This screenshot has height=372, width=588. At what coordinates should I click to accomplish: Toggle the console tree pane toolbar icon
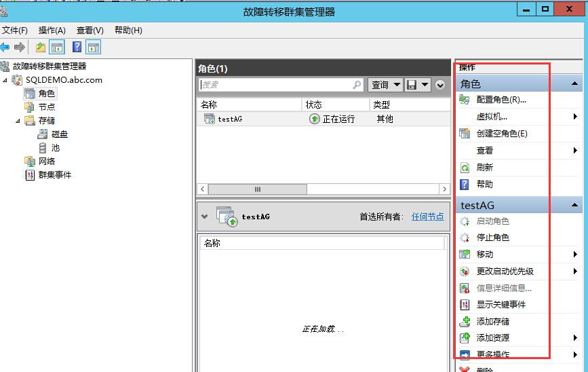click(x=57, y=48)
